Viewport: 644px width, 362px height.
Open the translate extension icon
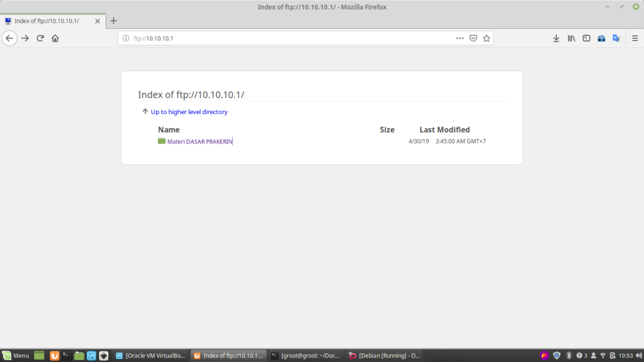point(616,38)
